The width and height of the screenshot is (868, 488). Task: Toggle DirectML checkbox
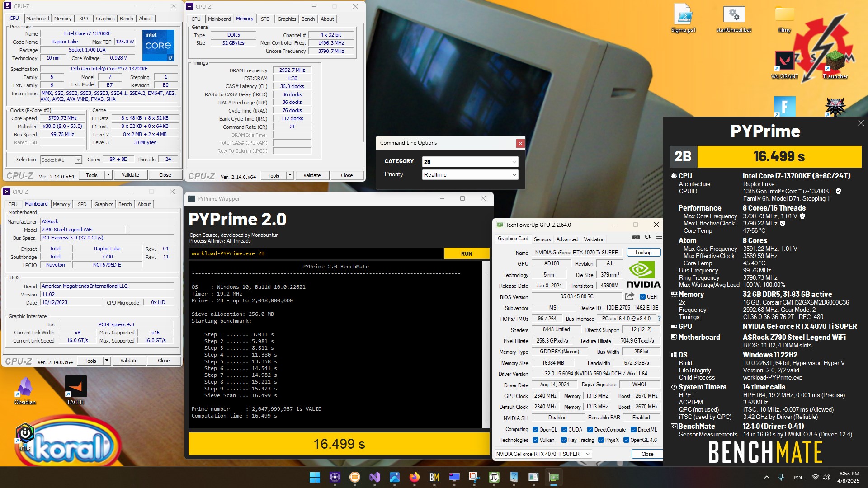633,430
